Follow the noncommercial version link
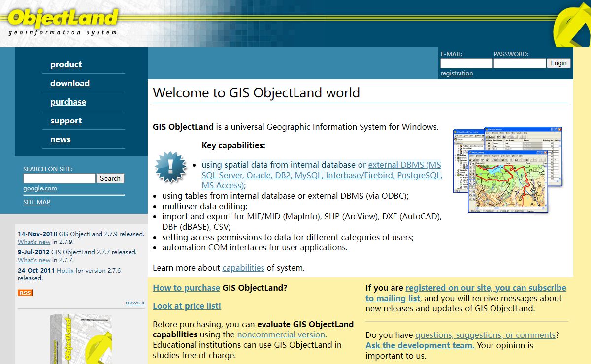591x364 pixels. pyautogui.click(x=281, y=335)
